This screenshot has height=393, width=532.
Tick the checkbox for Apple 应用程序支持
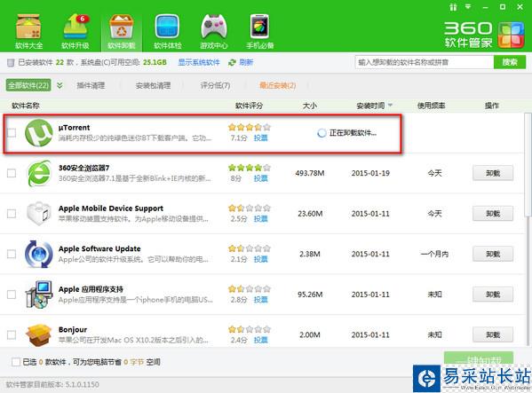click(12, 295)
